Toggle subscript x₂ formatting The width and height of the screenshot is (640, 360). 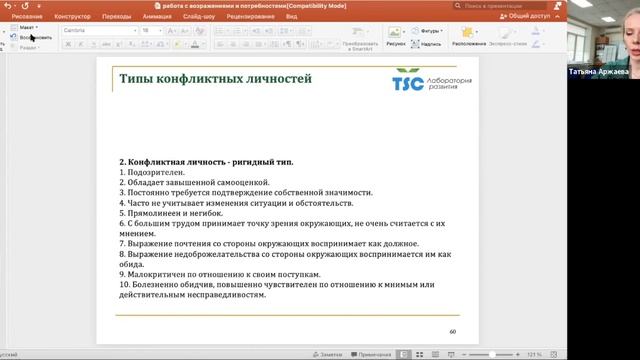[x=131, y=44]
